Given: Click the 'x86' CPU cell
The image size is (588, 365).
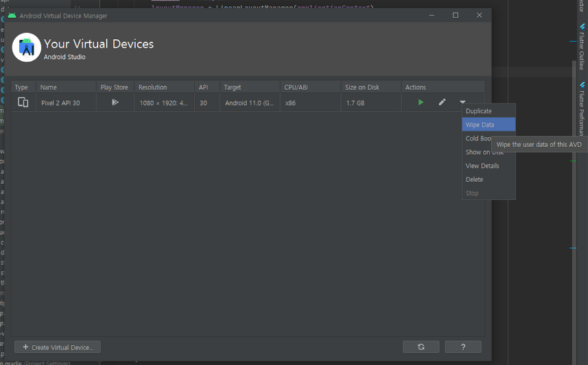Looking at the screenshot, I should [310, 103].
